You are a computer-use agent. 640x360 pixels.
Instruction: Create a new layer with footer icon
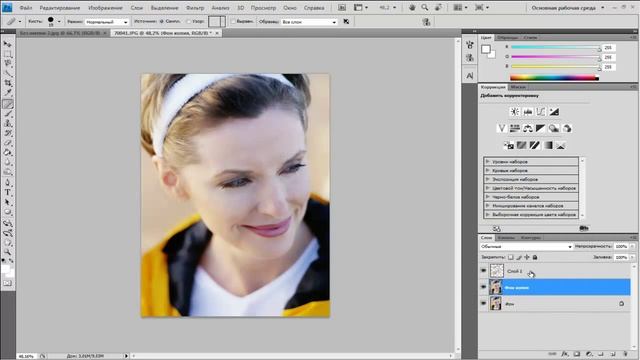click(613, 354)
